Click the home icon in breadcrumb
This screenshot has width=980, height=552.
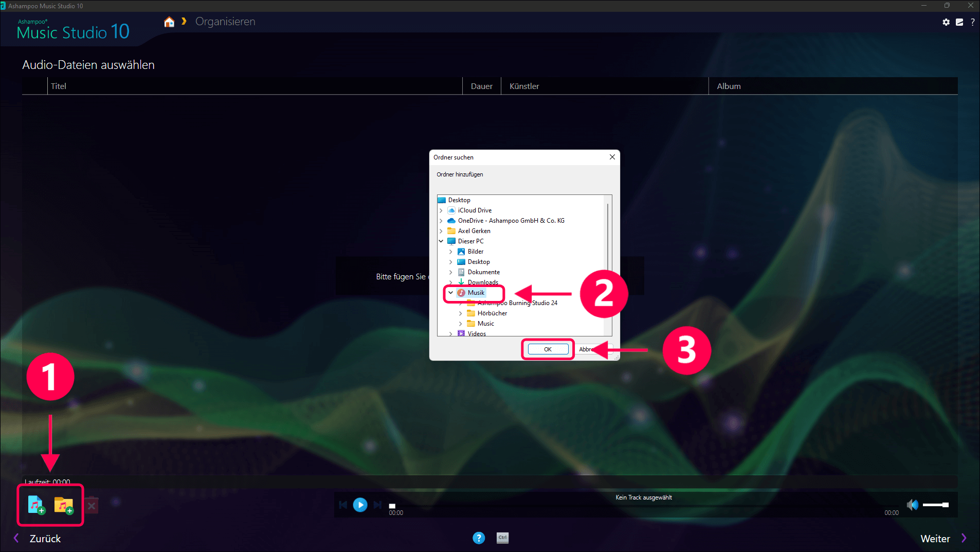(x=169, y=22)
